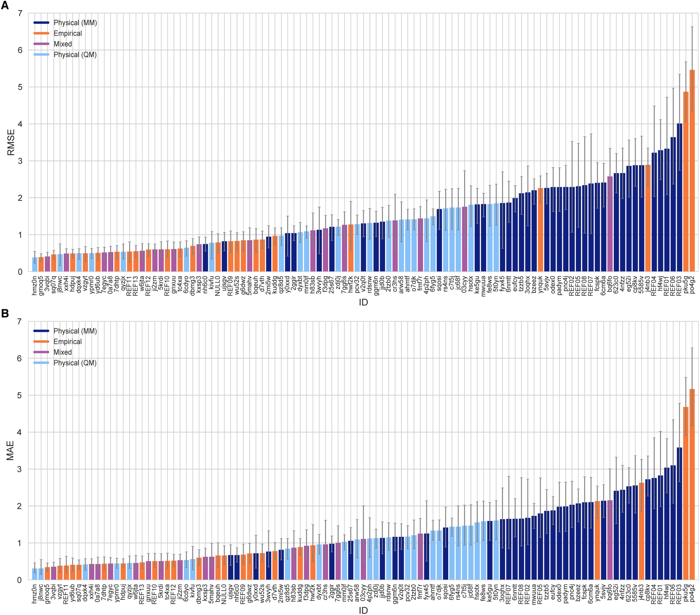Click the dark blue Physical (MM) swatch in MAE legend
This screenshot has width=700, height=615.
pos(41,331)
